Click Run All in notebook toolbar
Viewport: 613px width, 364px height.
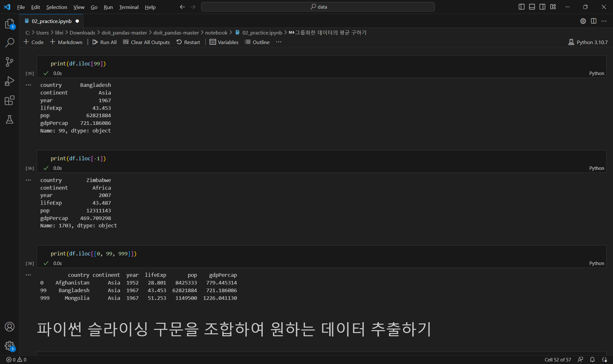[104, 42]
